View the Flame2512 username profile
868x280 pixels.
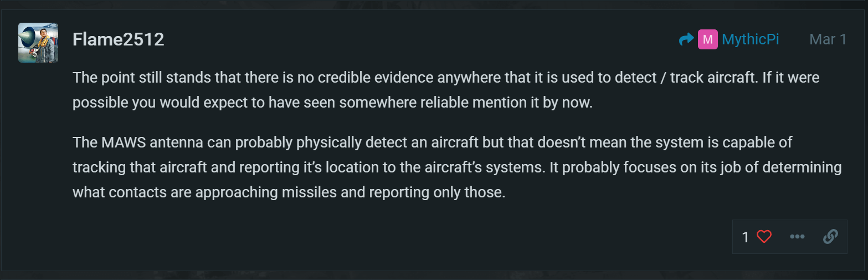point(118,40)
